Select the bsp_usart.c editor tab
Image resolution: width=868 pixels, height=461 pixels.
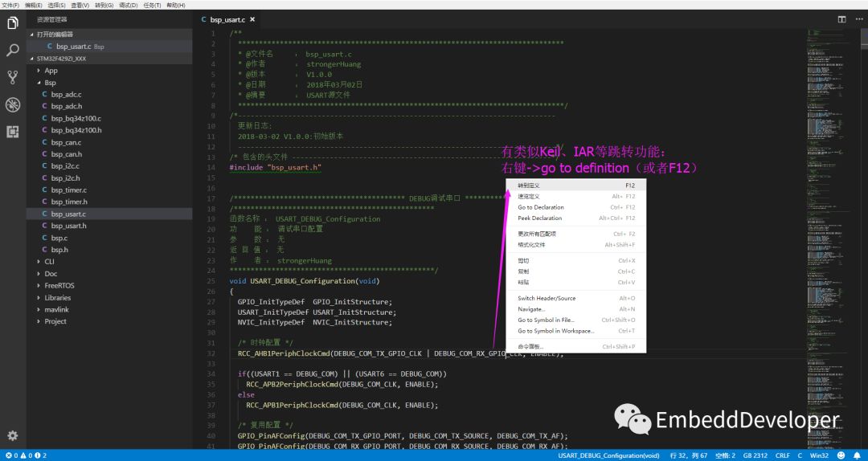[227, 19]
